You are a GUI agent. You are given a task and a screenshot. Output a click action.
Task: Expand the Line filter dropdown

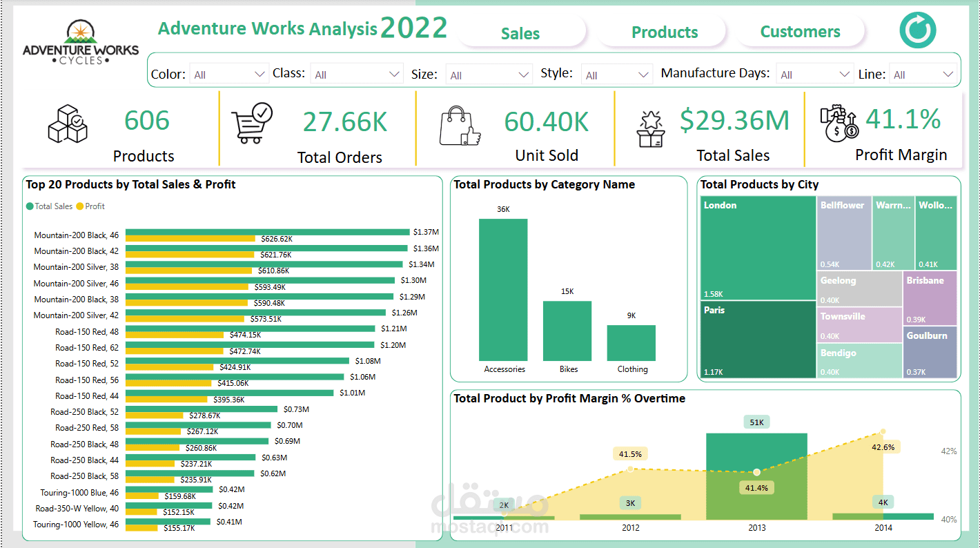(922, 75)
